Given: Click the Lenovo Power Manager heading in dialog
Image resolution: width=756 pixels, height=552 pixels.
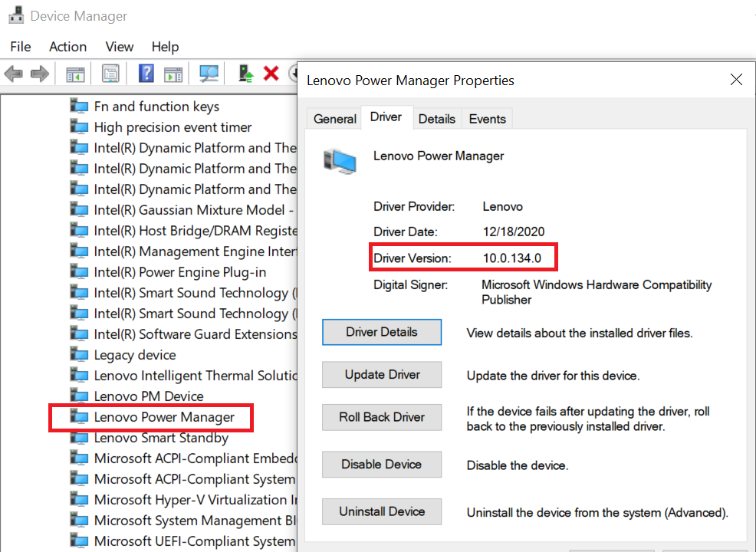Looking at the screenshot, I should click(x=439, y=156).
